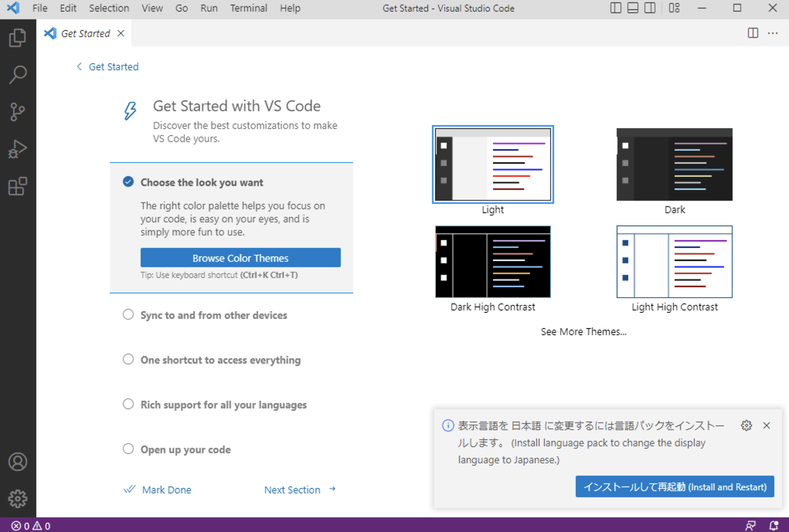Close the Get Started tab

coord(121,34)
